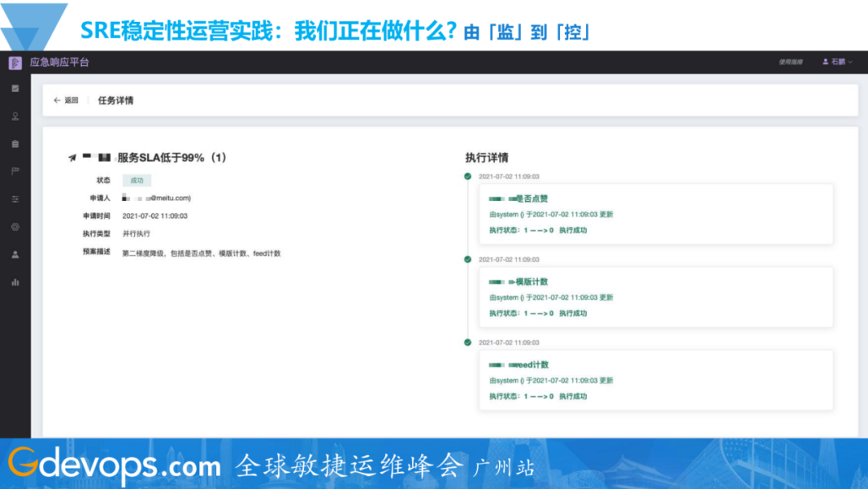Click the 成功 status badge

tap(137, 181)
